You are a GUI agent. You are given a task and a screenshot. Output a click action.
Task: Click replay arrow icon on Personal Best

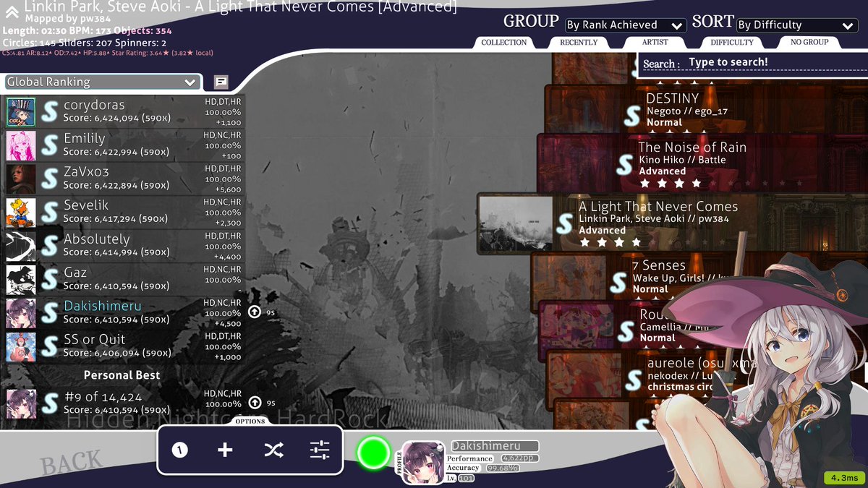[255, 403]
